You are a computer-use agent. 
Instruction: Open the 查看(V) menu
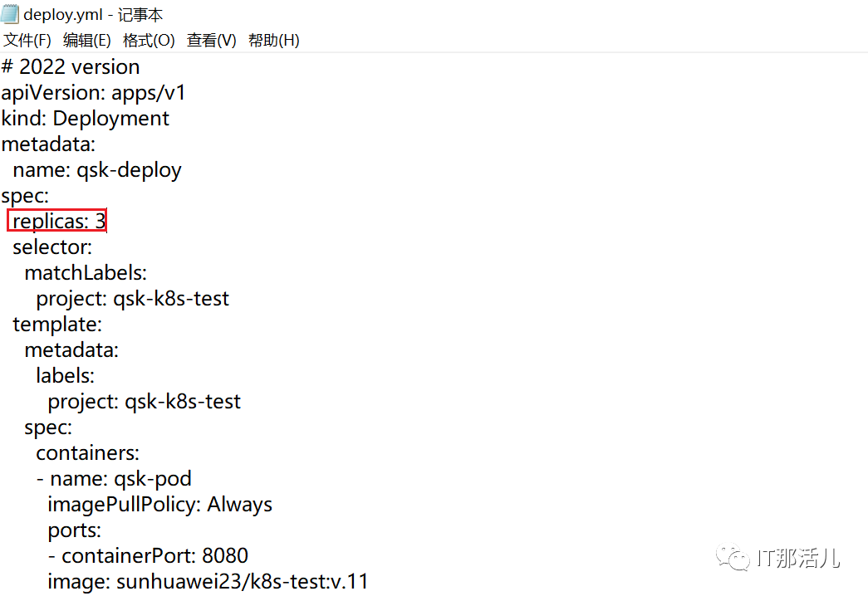[212, 41]
